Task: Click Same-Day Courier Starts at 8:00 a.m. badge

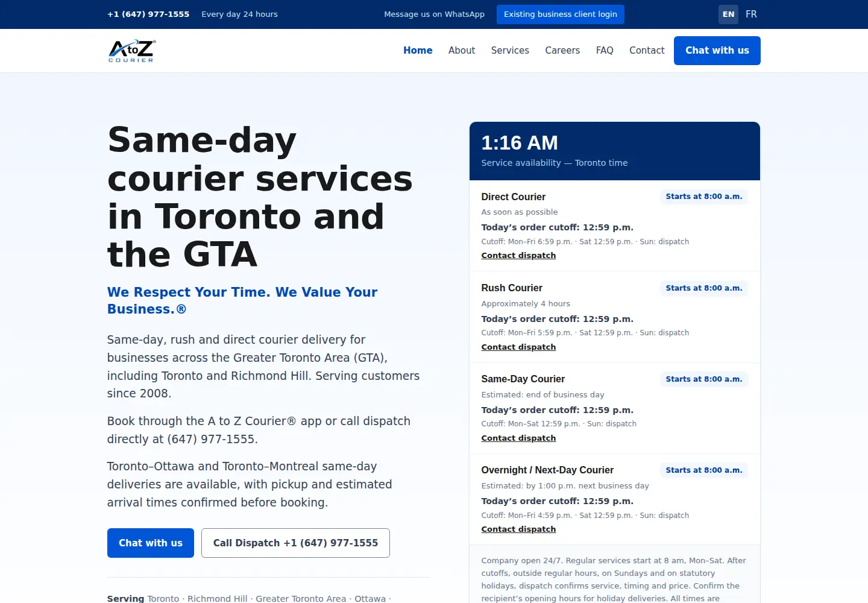Action: point(704,379)
